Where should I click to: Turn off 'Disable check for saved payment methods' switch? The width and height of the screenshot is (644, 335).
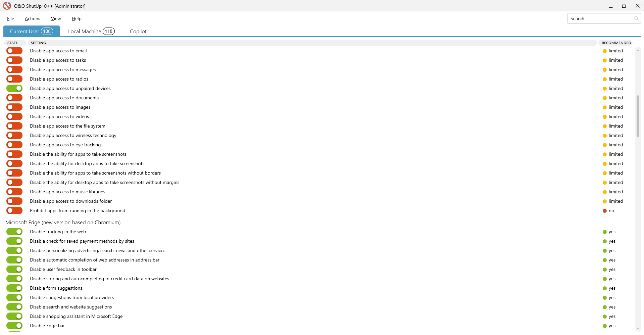[14, 241]
